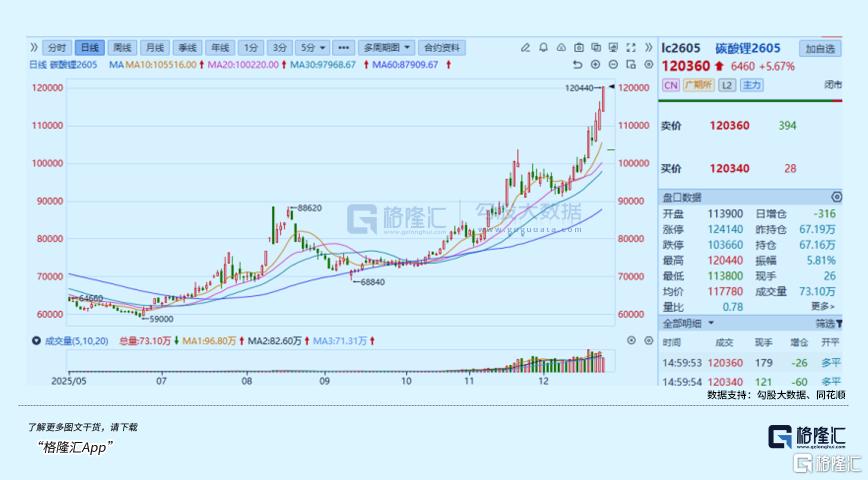Open the 5分 interval dropdown
The height and width of the screenshot is (480, 868).
pos(313,47)
